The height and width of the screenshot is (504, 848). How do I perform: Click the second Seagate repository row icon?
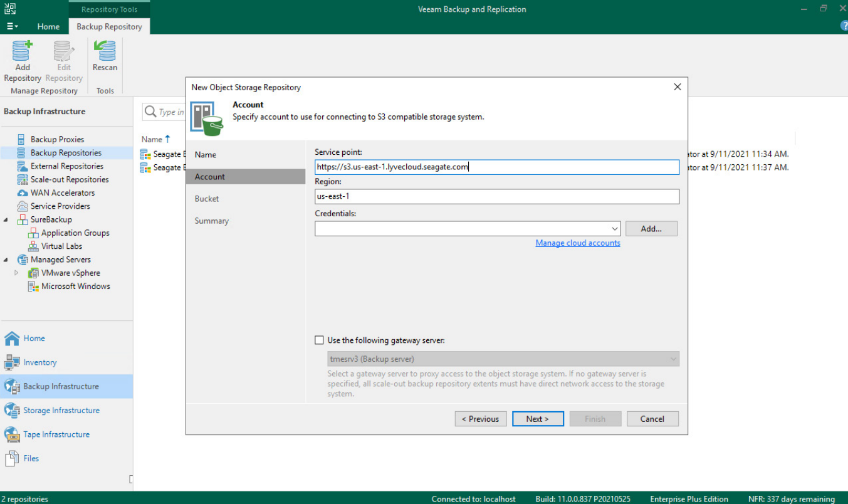[x=145, y=168]
